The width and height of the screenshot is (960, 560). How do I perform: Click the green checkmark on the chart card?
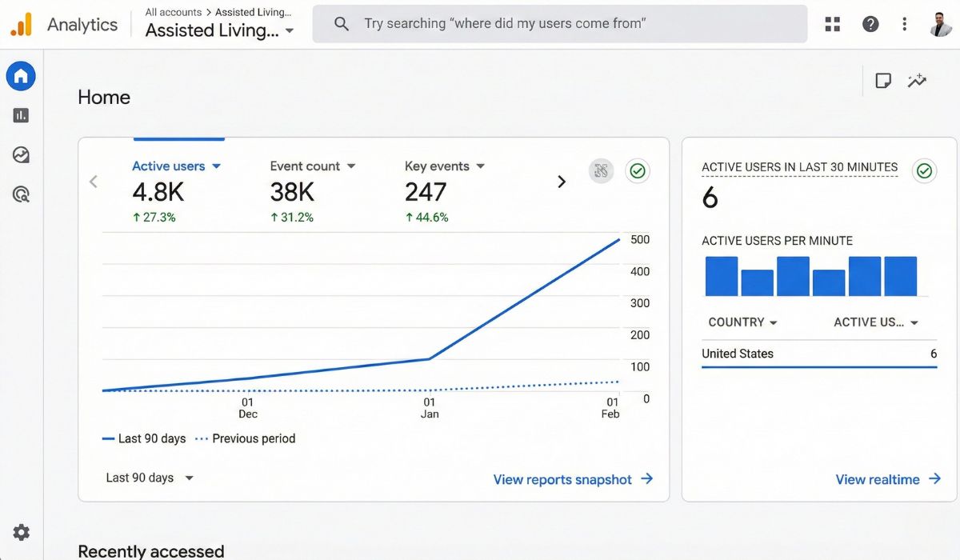[638, 170]
